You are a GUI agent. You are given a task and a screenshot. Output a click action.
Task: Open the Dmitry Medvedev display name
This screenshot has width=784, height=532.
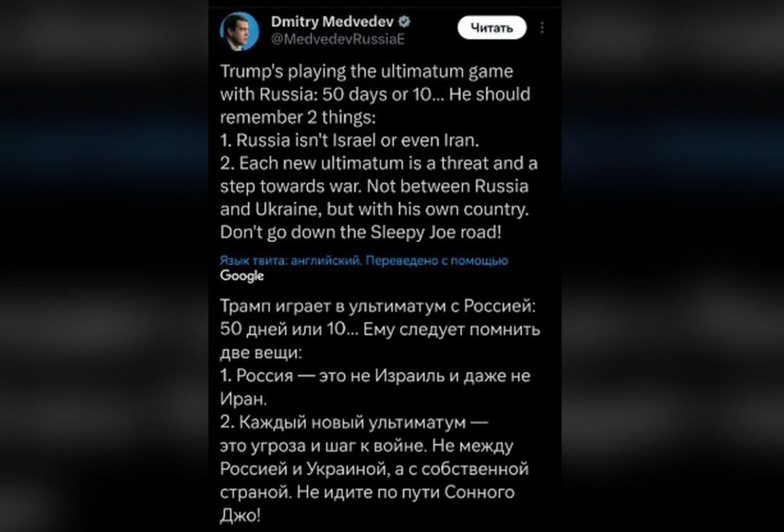pyautogui.click(x=332, y=22)
